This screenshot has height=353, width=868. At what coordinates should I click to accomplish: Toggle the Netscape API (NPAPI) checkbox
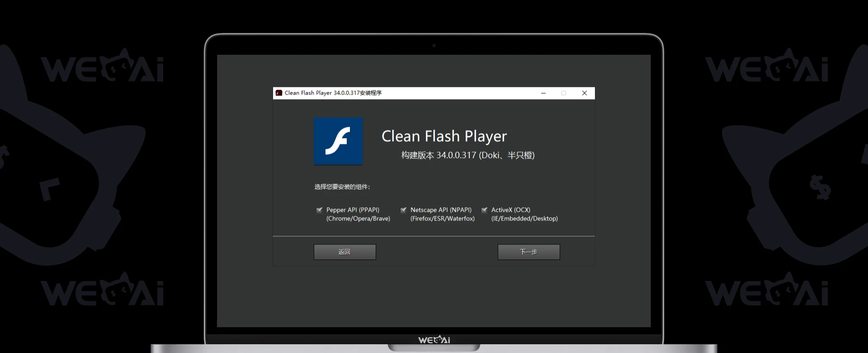[403, 210]
